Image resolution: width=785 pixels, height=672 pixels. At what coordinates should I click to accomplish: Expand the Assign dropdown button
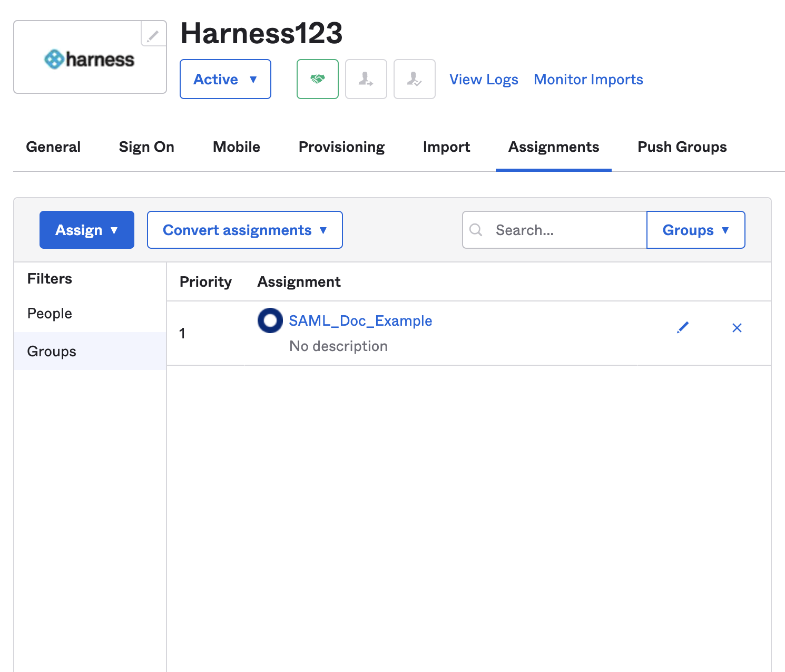tap(87, 230)
